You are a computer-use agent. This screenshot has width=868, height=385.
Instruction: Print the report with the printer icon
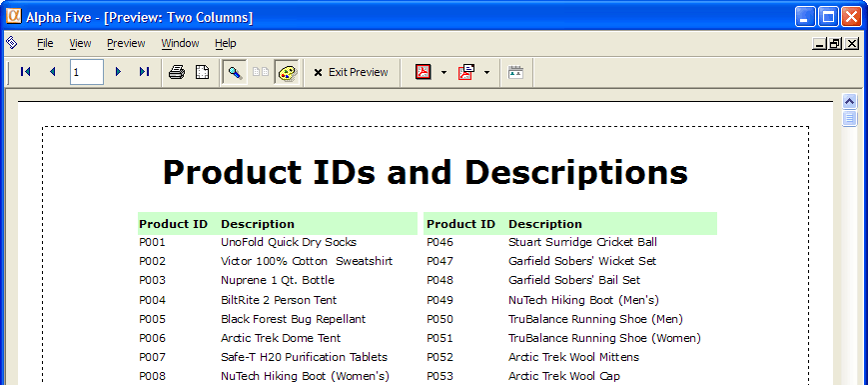(x=177, y=72)
